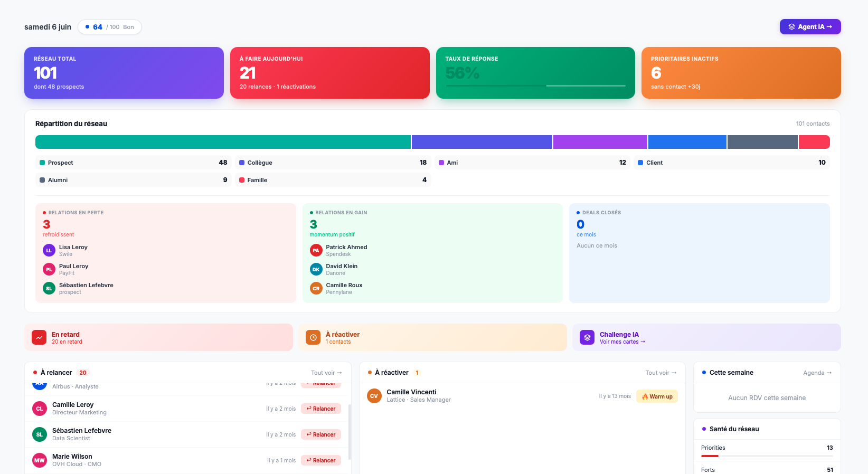Open the Agenda link
Viewport: 868px width, 474px height.
coord(817,373)
